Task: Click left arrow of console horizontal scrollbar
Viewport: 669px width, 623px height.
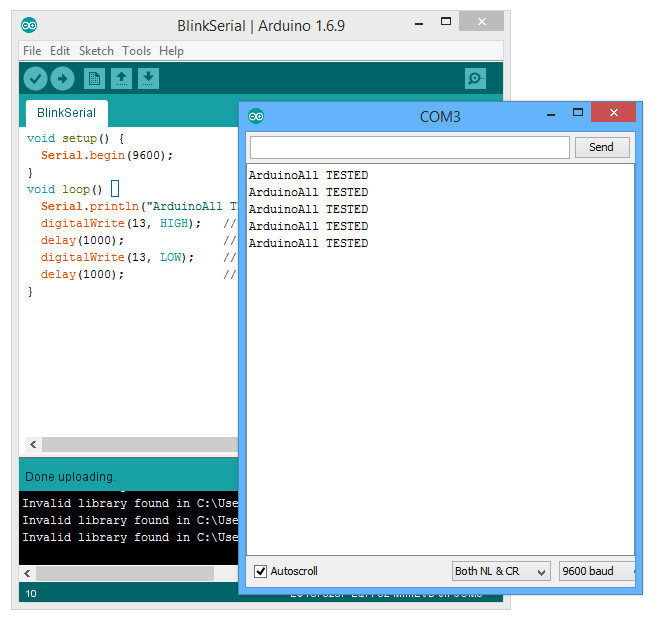Action: [x=27, y=573]
